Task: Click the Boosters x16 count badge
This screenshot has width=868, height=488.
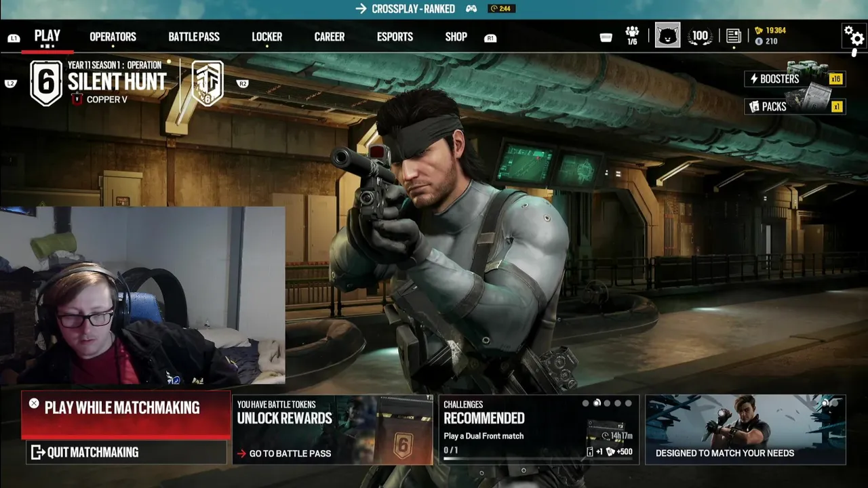Action: click(x=835, y=79)
